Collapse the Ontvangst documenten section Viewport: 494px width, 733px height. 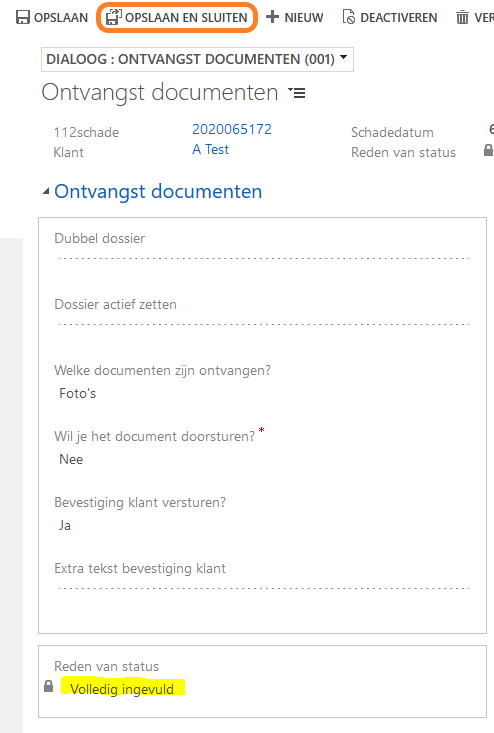tap(46, 191)
